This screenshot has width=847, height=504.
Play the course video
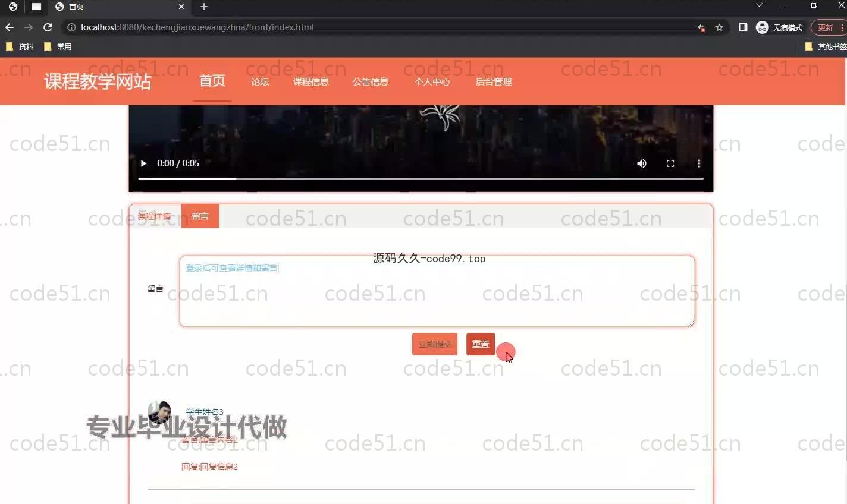point(143,163)
